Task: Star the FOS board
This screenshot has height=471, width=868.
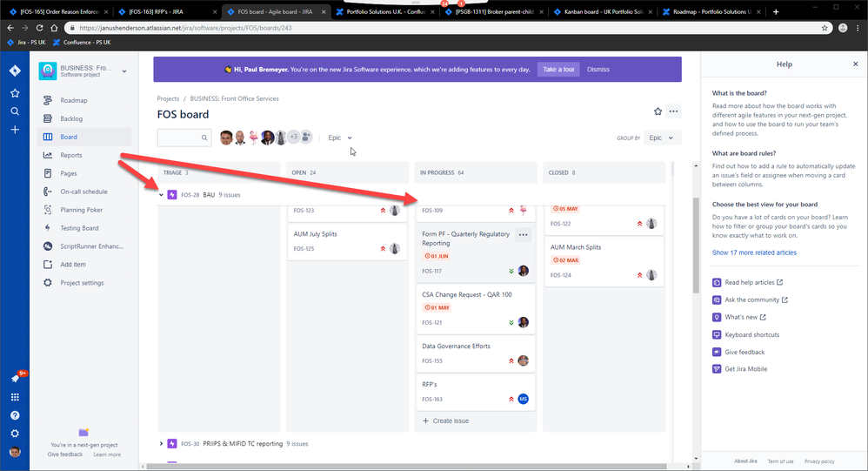Action: click(658, 111)
